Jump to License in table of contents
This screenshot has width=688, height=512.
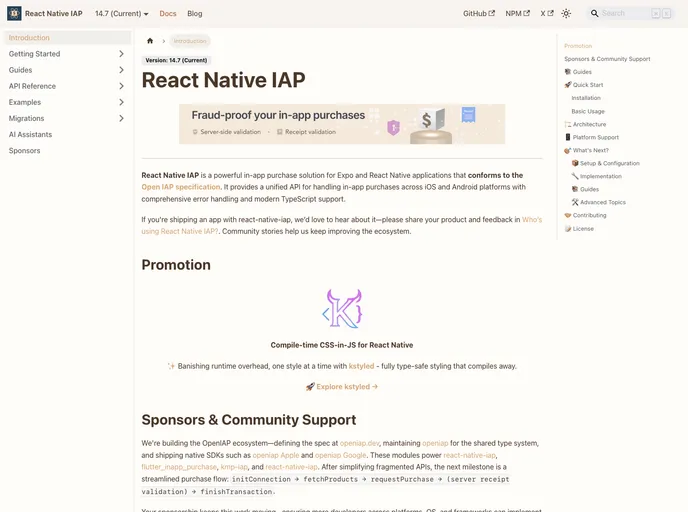[579, 229]
